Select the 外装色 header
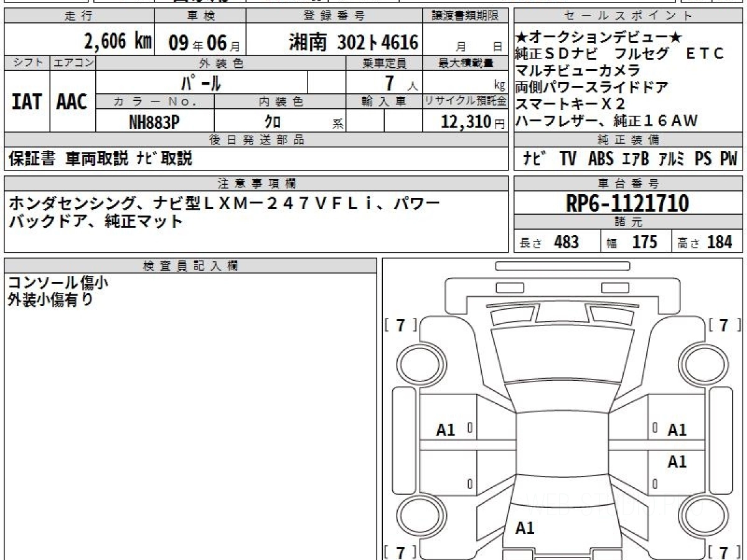Image resolution: width=747 pixels, height=560 pixels. tap(221, 63)
